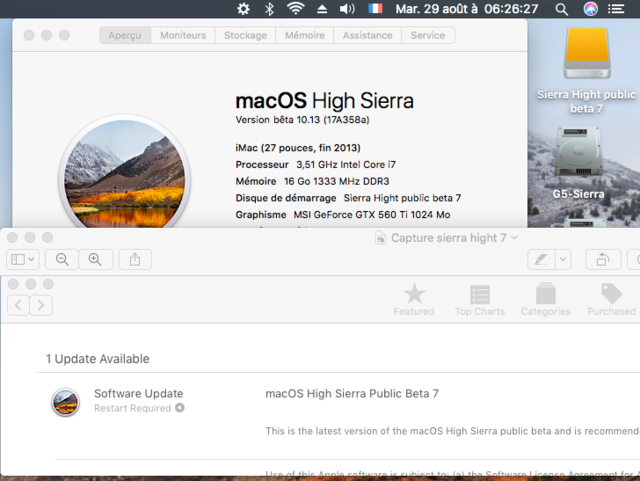Screen dimensions: 640x481
Task: Open the volume control in menu bar
Action: point(347,9)
